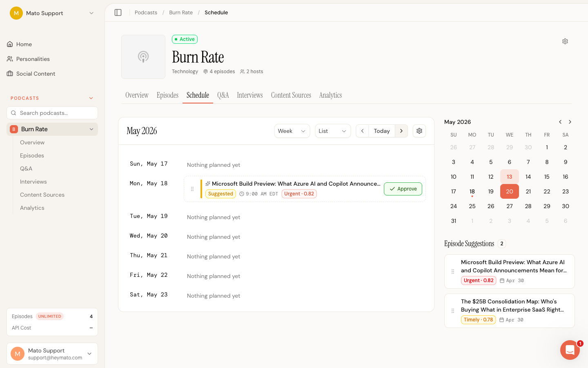Open the List layout dropdown
The image size is (588, 368).
tap(333, 131)
